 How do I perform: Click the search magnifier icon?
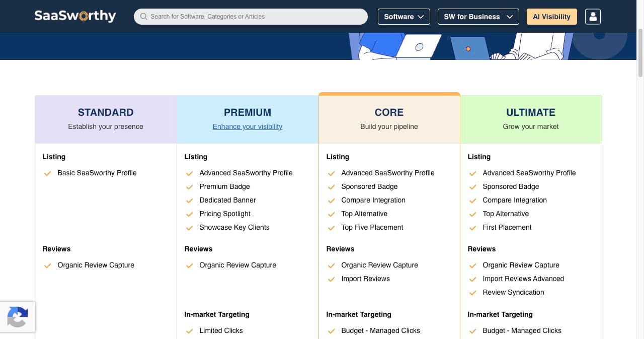143,17
